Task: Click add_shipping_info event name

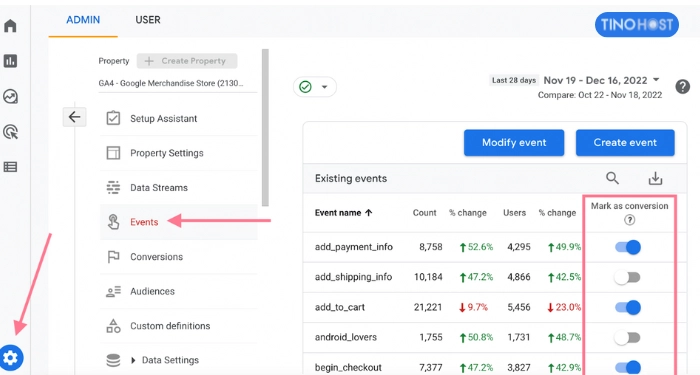Action: (353, 277)
